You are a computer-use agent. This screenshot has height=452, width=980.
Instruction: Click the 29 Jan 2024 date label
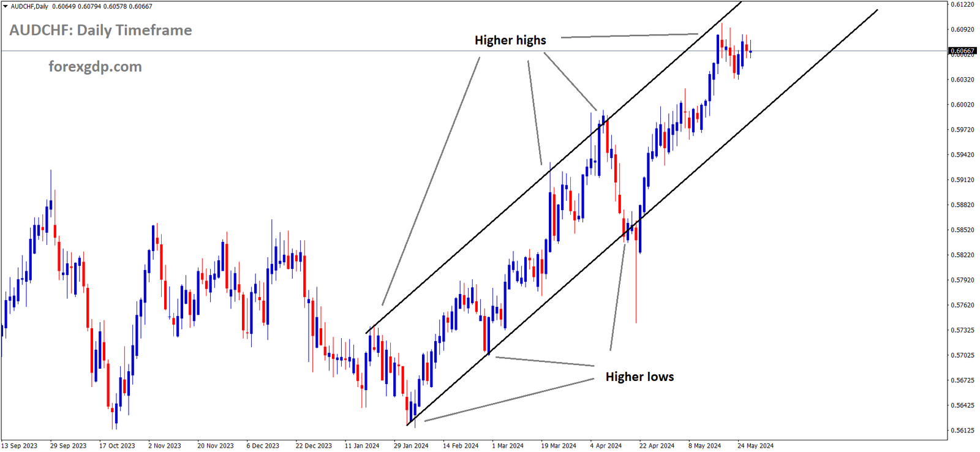tap(411, 446)
